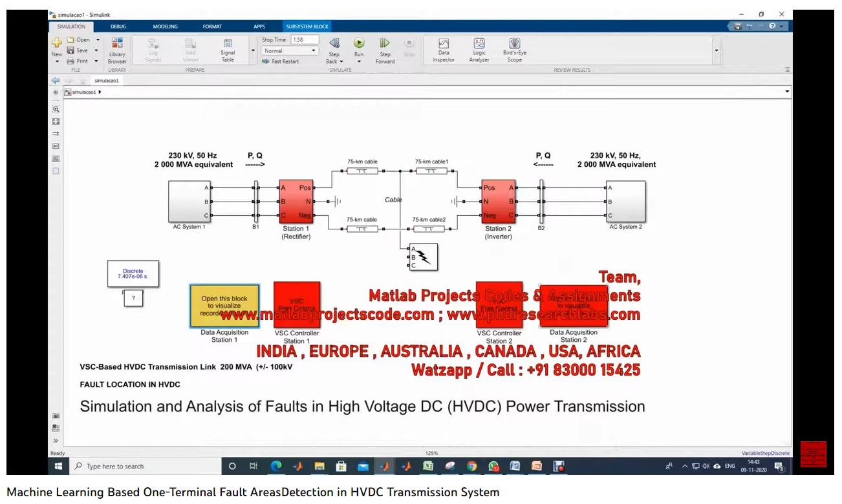Open the Signal Table
The image size is (842, 504).
(x=228, y=50)
